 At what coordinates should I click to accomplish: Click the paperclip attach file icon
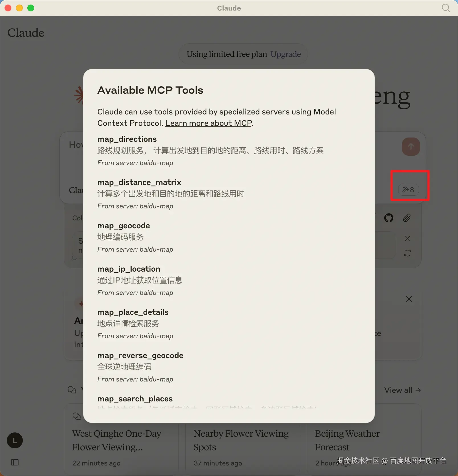[407, 218]
